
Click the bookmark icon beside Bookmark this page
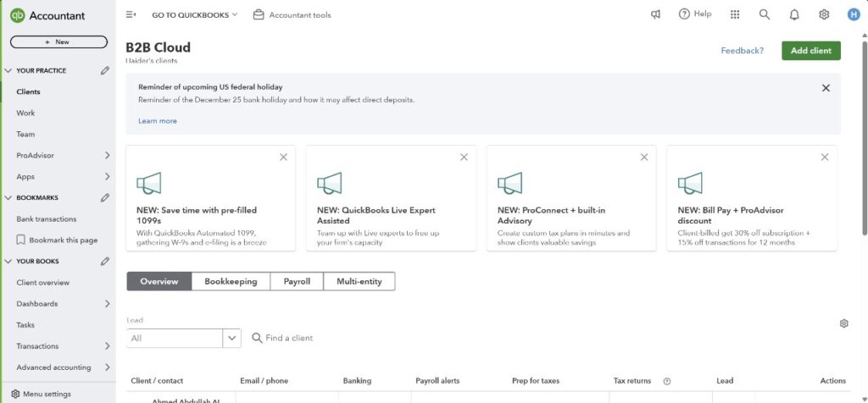pos(21,240)
